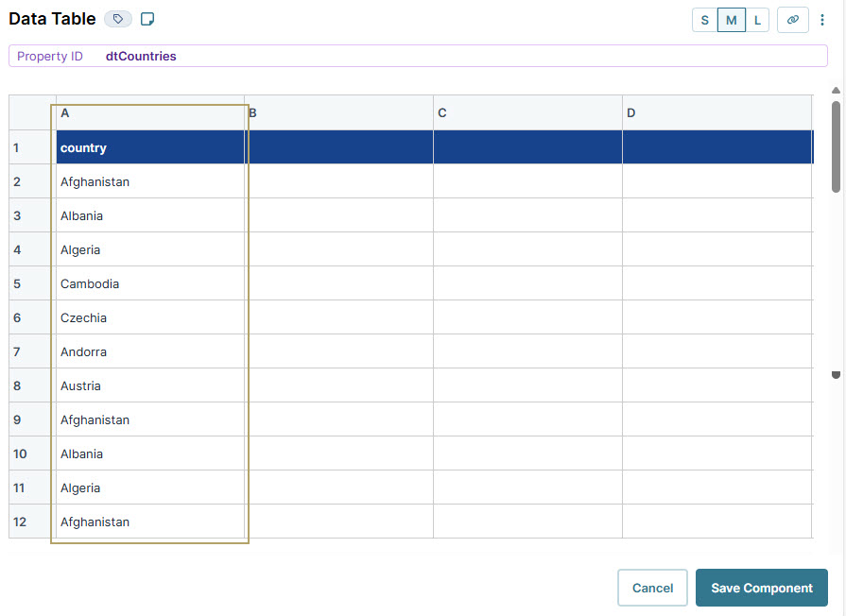Click the tag icon next to Data Table
This screenshot has width=846, height=616.
click(117, 20)
